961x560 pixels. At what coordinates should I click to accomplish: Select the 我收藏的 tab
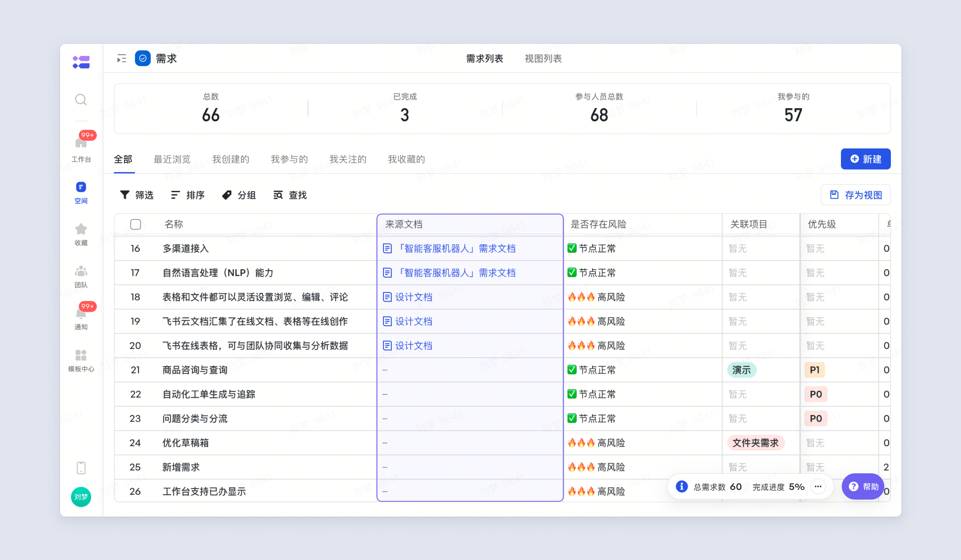tap(406, 159)
